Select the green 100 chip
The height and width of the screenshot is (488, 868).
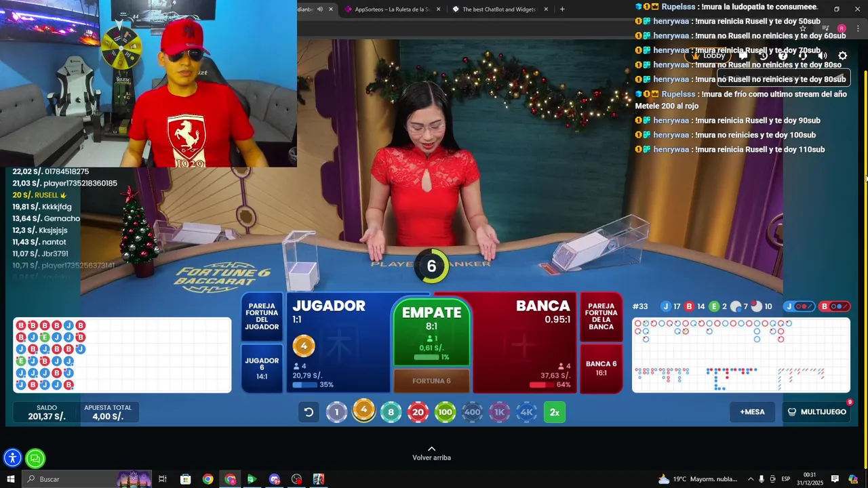pos(445,412)
